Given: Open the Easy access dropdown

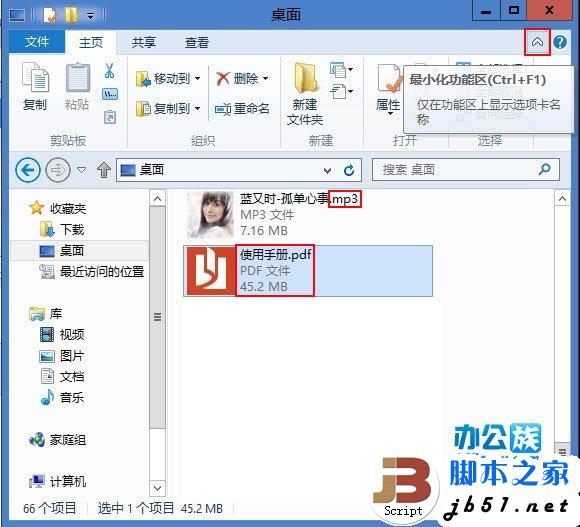Looking at the screenshot, I should pos(341,91).
